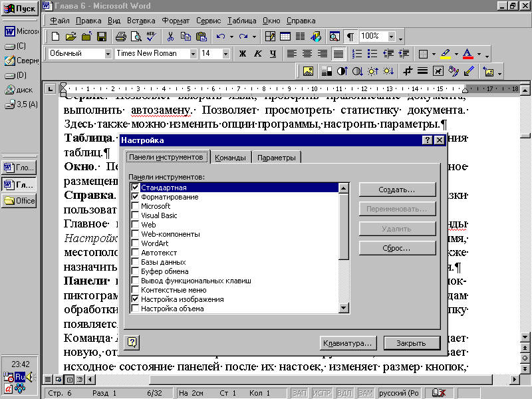Check the Буфер обмена toolbar box
Viewport: 532px width, 399px height.
tap(135, 271)
